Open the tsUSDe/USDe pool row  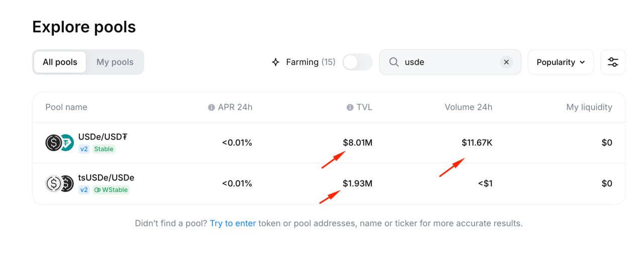tap(329, 183)
